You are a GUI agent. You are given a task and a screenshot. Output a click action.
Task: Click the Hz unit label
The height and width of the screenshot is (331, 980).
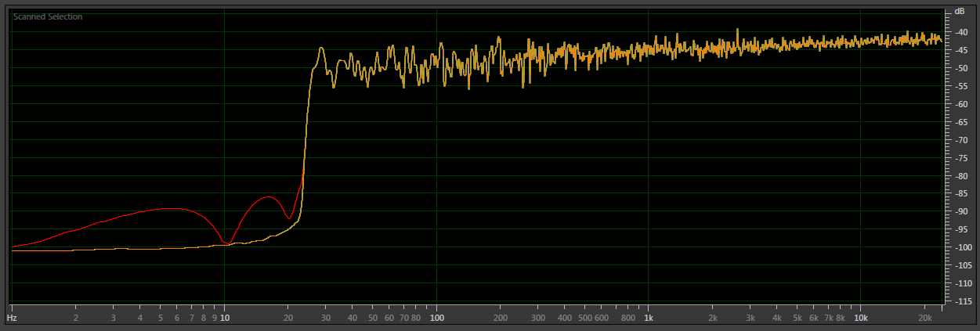point(12,318)
